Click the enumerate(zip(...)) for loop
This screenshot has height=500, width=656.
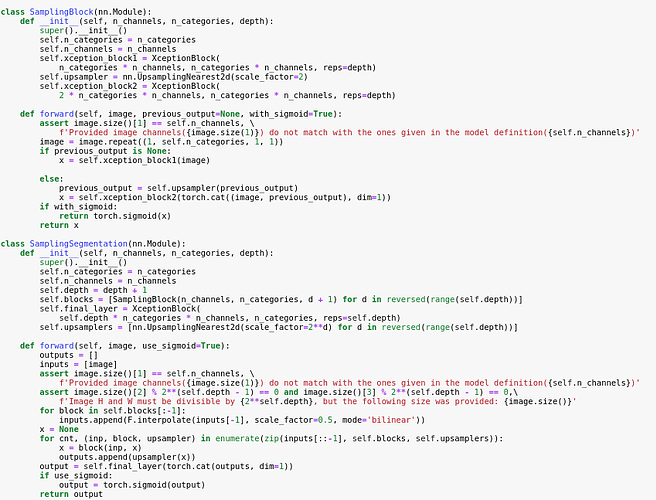pos(271,438)
